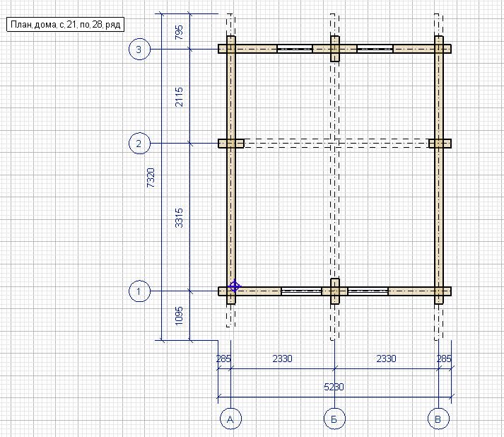Select axis marker circle Б
Screen dimensions: 504x437
pos(334,419)
